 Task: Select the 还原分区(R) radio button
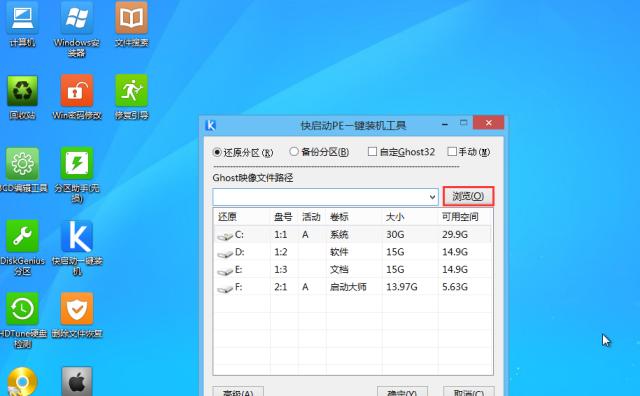tap(217, 152)
